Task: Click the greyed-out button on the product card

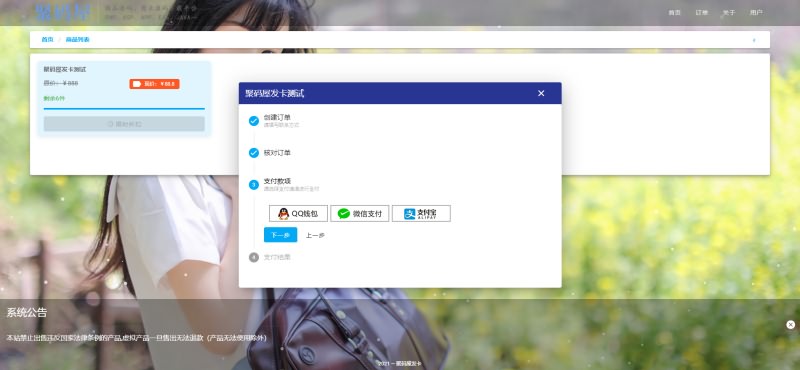Action: pos(124,124)
